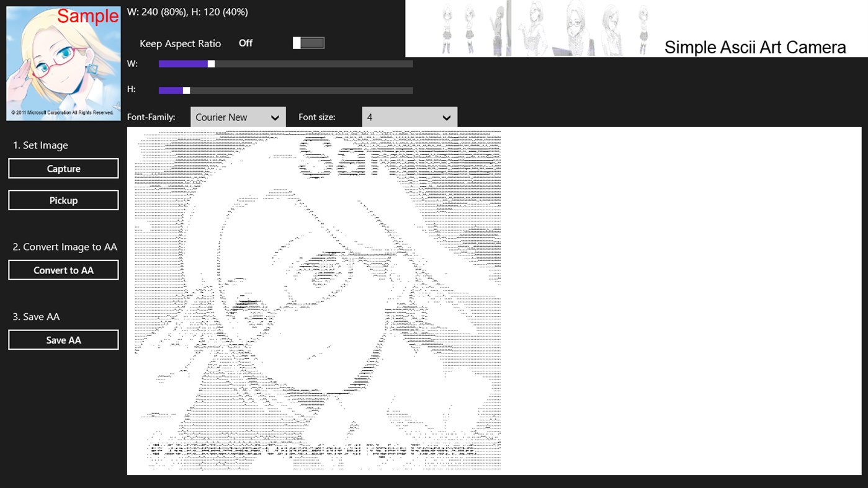
Task: Click the H slider handle
Action: [x=185, y=89]
